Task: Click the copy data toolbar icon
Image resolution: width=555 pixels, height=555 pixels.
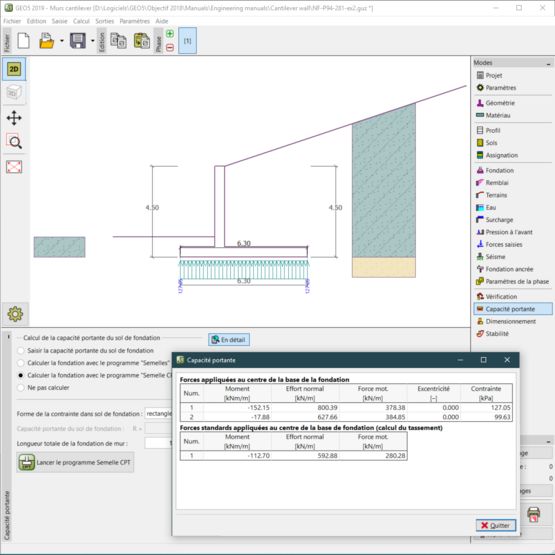Action: pos(118,40)
